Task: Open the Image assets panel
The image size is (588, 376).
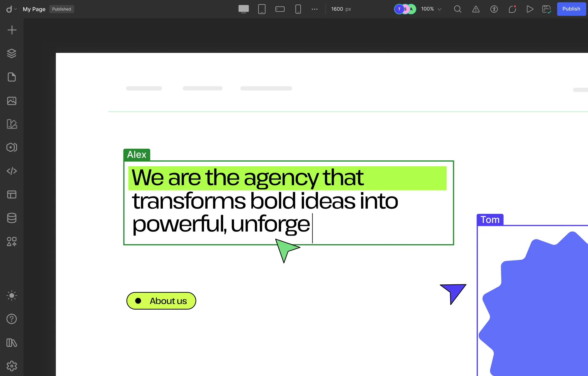Action: (x=12, y=101)
